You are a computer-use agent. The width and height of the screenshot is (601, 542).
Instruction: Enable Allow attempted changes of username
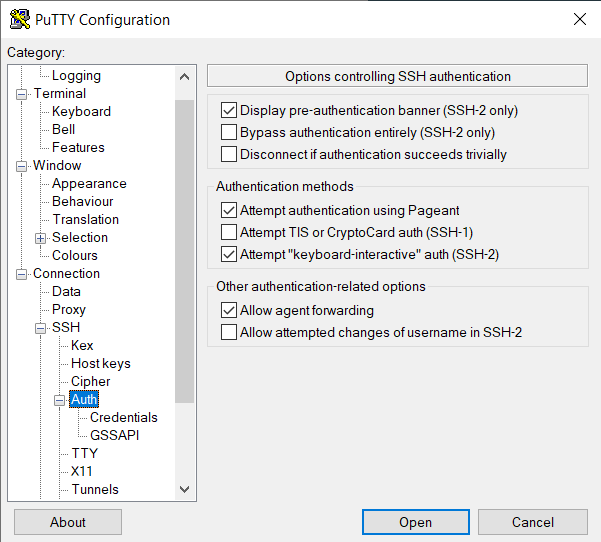coord(229,332)
